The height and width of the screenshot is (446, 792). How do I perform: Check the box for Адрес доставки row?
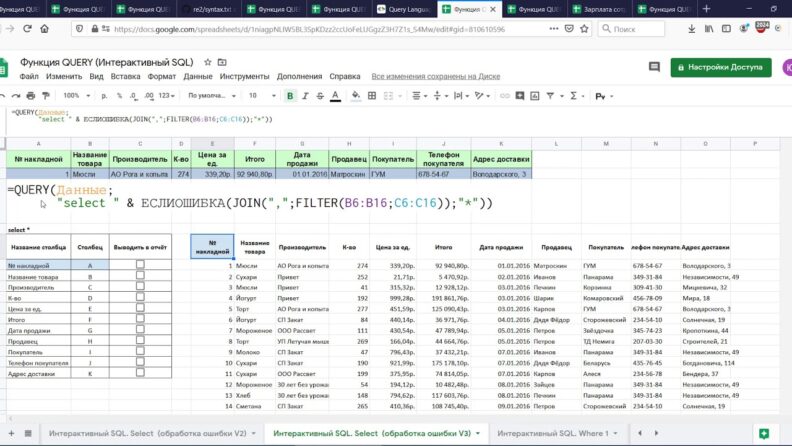140,373
